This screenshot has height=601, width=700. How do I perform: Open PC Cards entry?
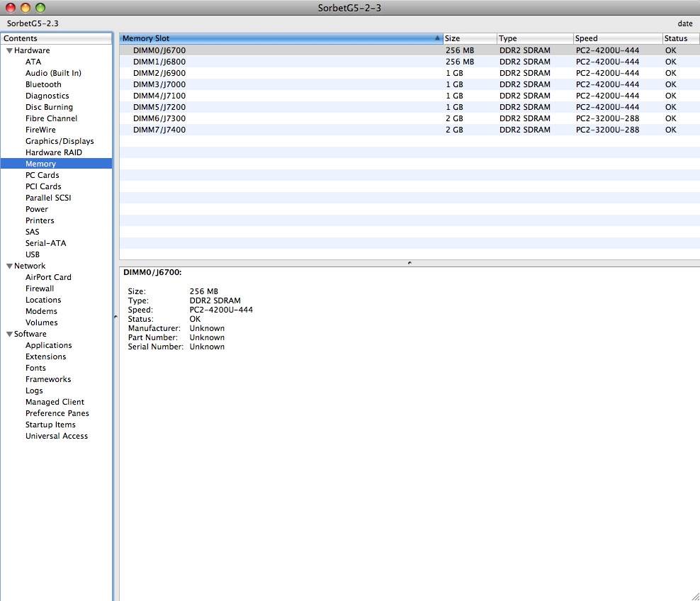42,176
